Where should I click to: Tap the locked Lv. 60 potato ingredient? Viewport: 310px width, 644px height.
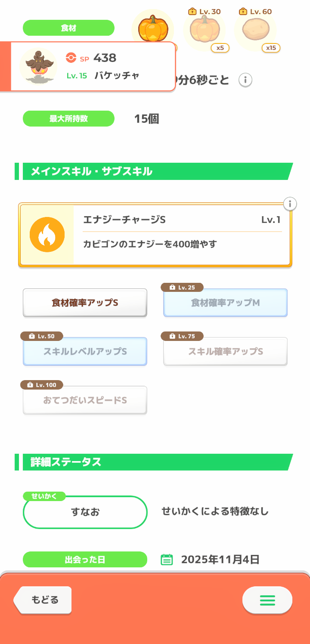(x=255, y=29)
